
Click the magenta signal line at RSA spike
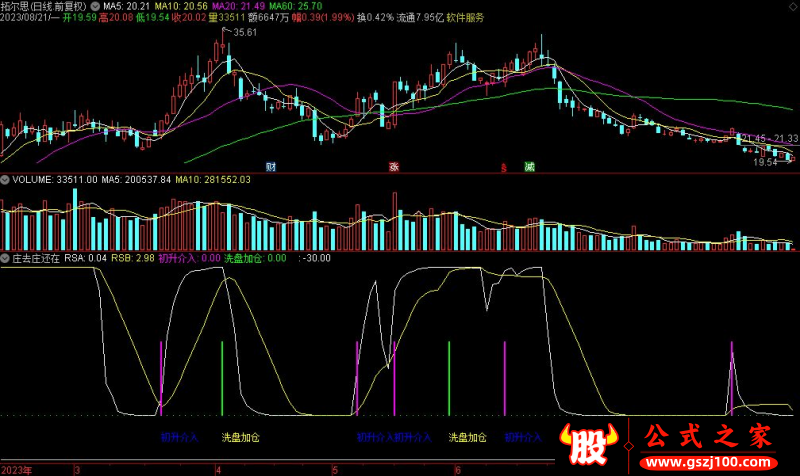tap(732, 378)
